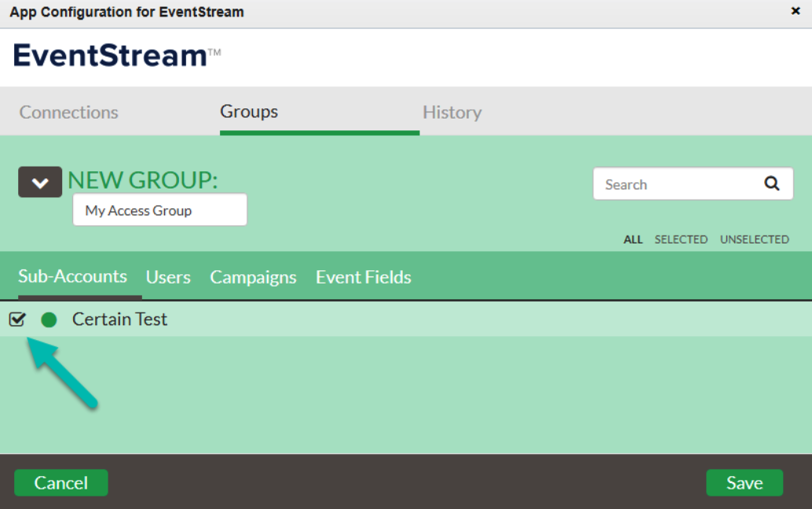Click the My Access Group name field
This screenshot has height=509, width=812.
[x=160, y=210]
